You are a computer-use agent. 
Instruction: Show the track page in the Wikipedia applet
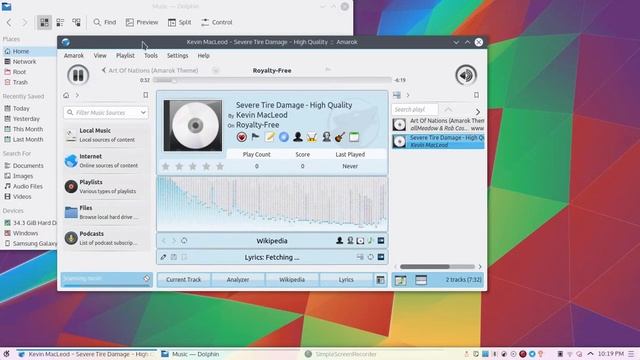coord(370,241)
